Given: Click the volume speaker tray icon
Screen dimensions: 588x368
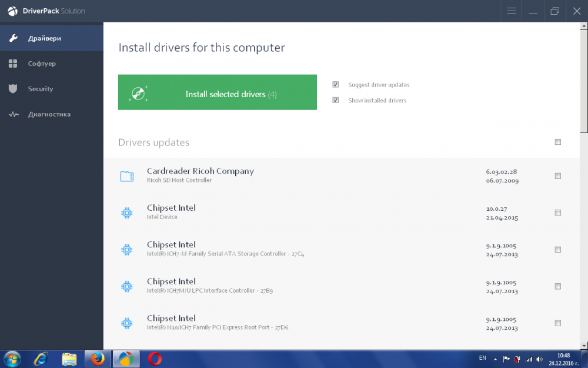Looking at the screenshot, I should (x=539, y=359).
